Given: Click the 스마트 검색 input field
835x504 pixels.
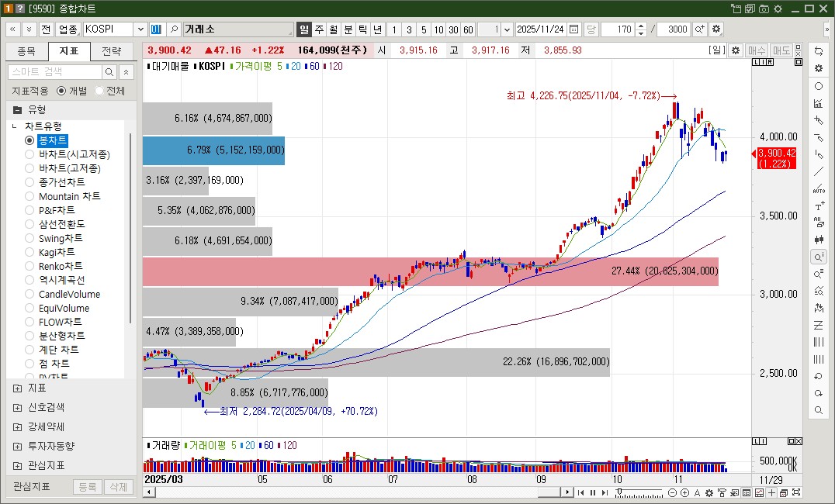Looking at the screenshot, I should pos(55,72).
